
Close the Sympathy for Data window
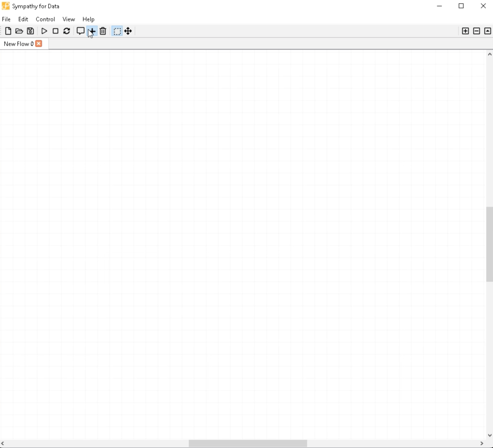pos(483,6)
